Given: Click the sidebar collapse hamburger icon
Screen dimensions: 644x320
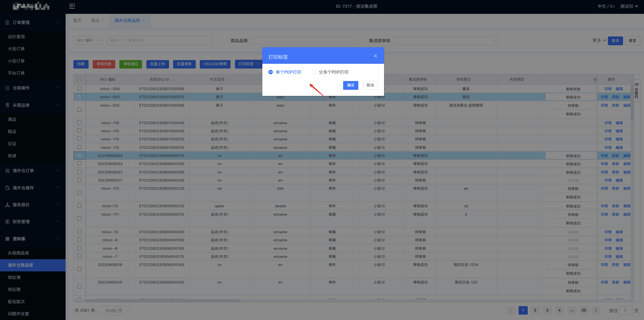Looking at the screenshot, I should (x=72, y=6).
